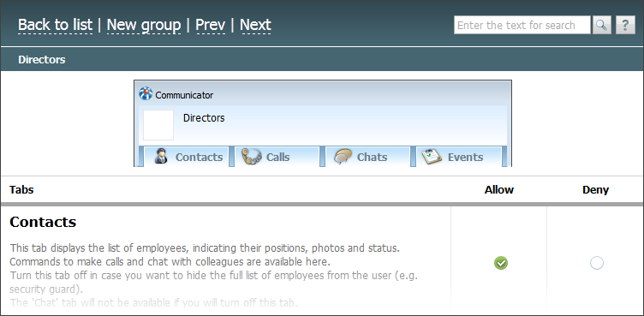This screenshot has width=644, height=316.
Task: Click the Allow column header
Action: (499, 190)
